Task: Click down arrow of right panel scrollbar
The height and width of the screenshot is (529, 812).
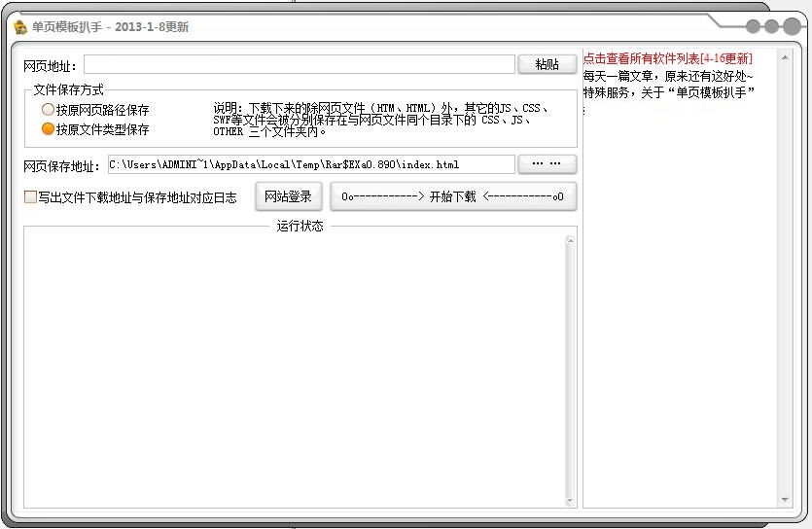Action: point(785,500)
